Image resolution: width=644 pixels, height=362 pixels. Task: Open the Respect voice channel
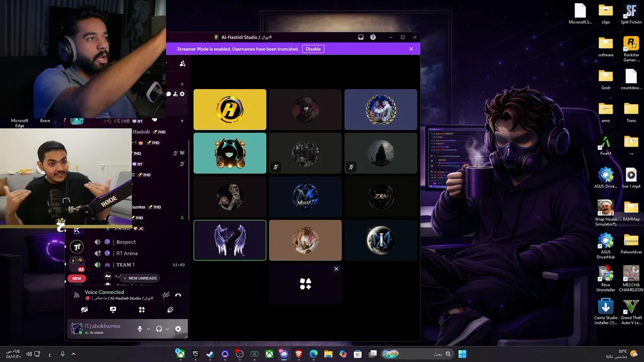tap(126, 242)
